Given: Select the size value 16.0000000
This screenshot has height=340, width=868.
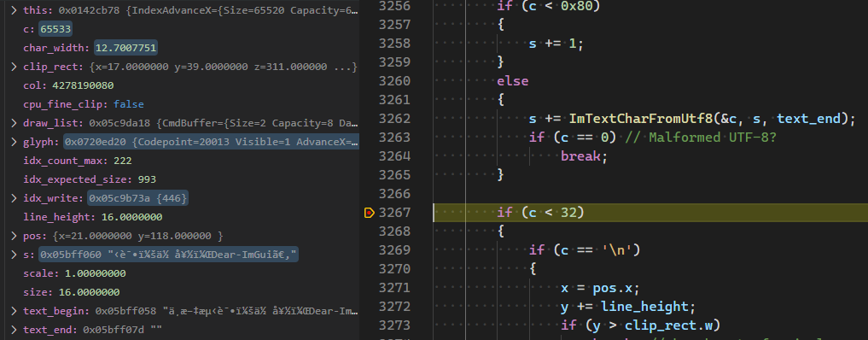Looking at the screenshot, I should (x=89, y=292).
